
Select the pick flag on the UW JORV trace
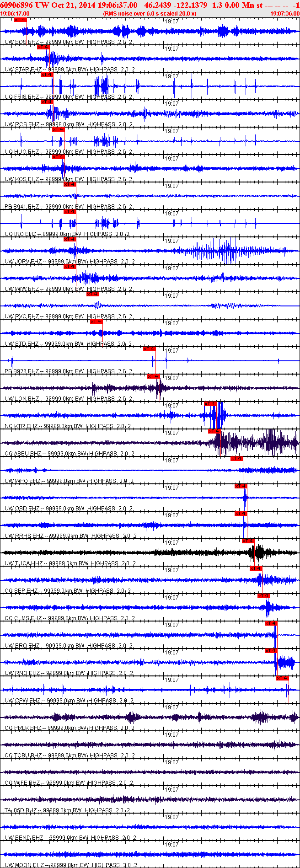[x=70, y=239]
